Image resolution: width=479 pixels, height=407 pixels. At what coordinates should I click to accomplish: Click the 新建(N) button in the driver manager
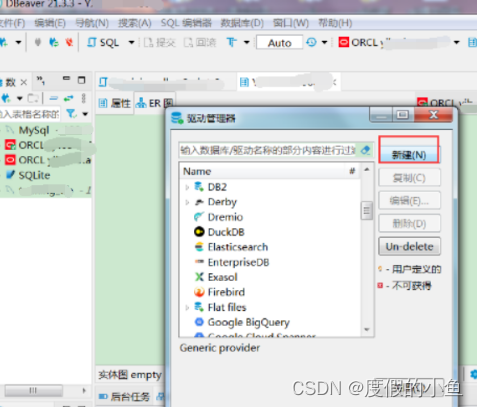(409, 155)
